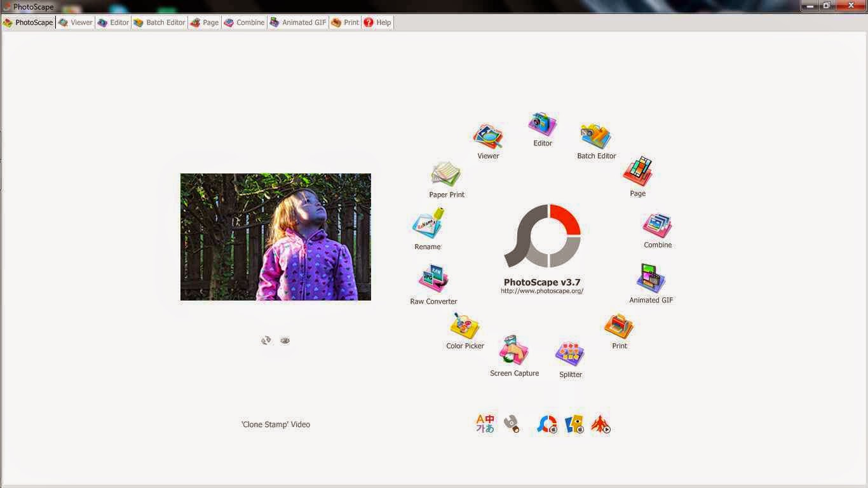Switch to the Page tab
The height and width of the screenshot is (488, 868).
205,22
